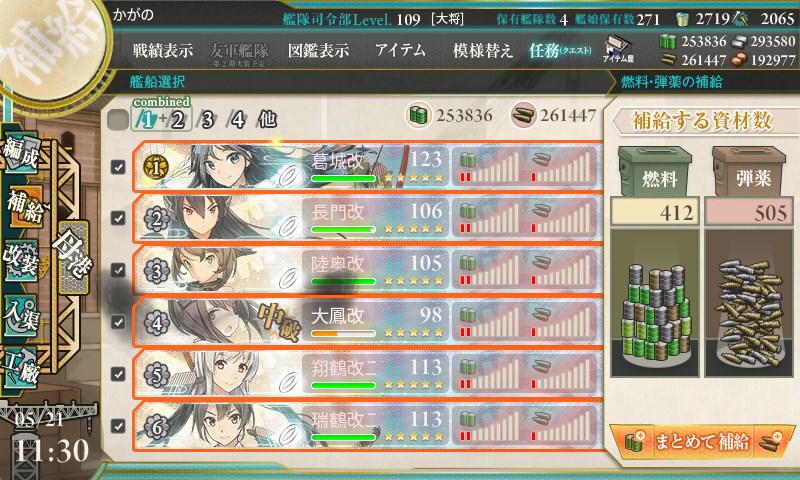The width and height of the screenshot is (800, 480).
Task: Select the 補給 resupply sidebar icon
Action: pyautogui.click(x=24, y=207)
